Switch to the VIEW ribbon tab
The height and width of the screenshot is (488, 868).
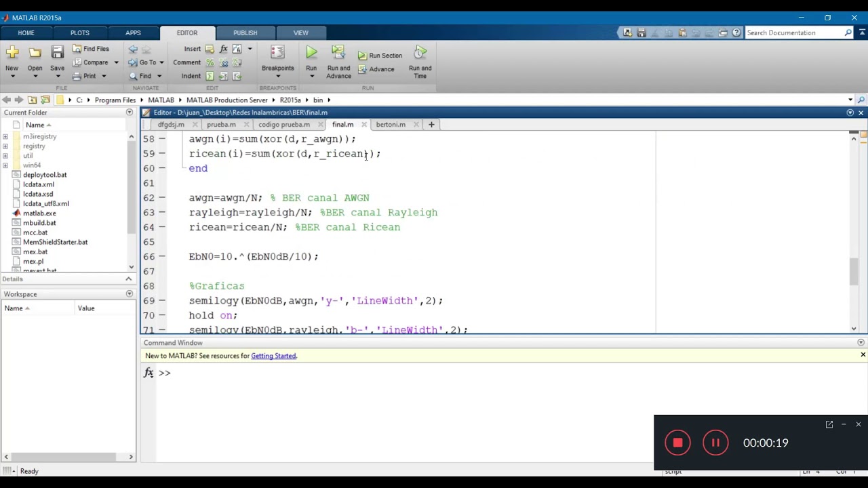[300, 33]
